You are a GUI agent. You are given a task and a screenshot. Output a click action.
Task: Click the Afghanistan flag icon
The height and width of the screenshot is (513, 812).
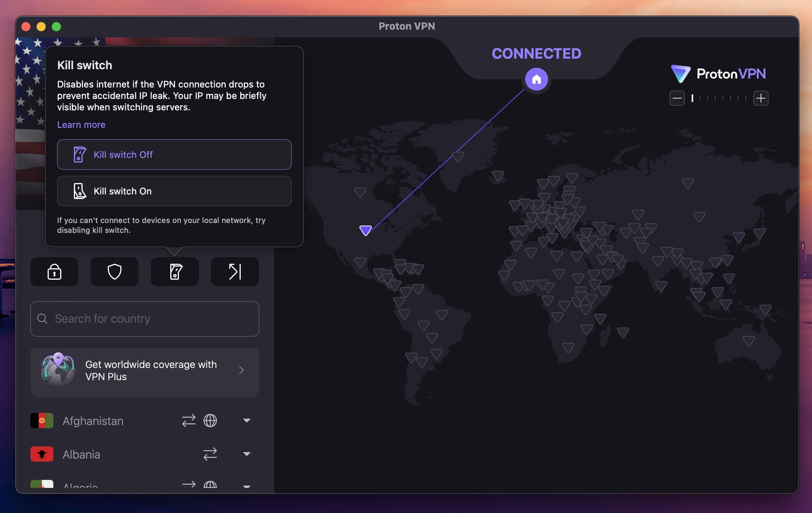[x=42, y=421]
